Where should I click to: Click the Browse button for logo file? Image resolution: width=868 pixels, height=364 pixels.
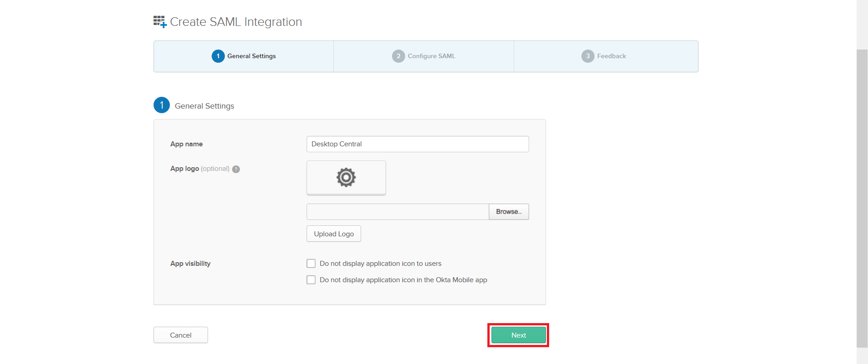tap(509, 212)
